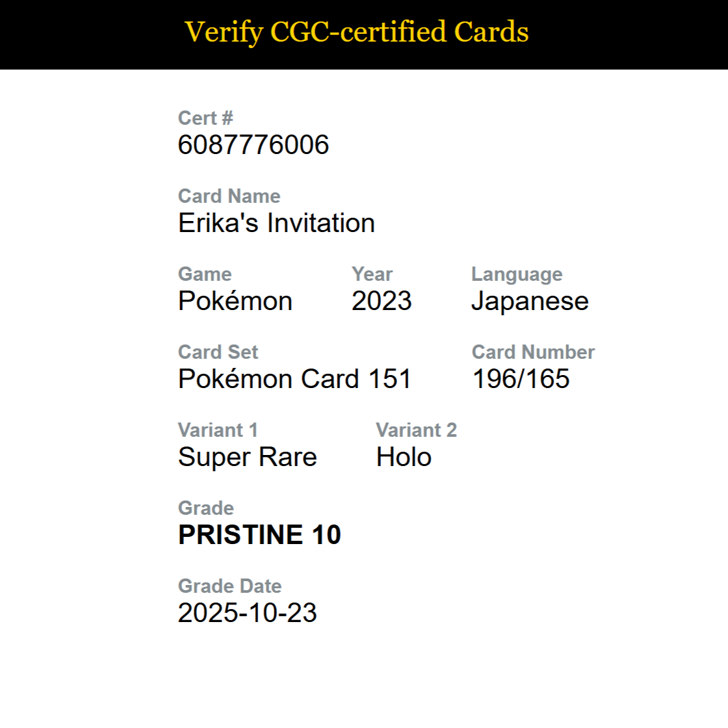Click the Game value Pokémon
Image resolution: width=728 pixels, height=728 pixels.
[x=235, y=300]
